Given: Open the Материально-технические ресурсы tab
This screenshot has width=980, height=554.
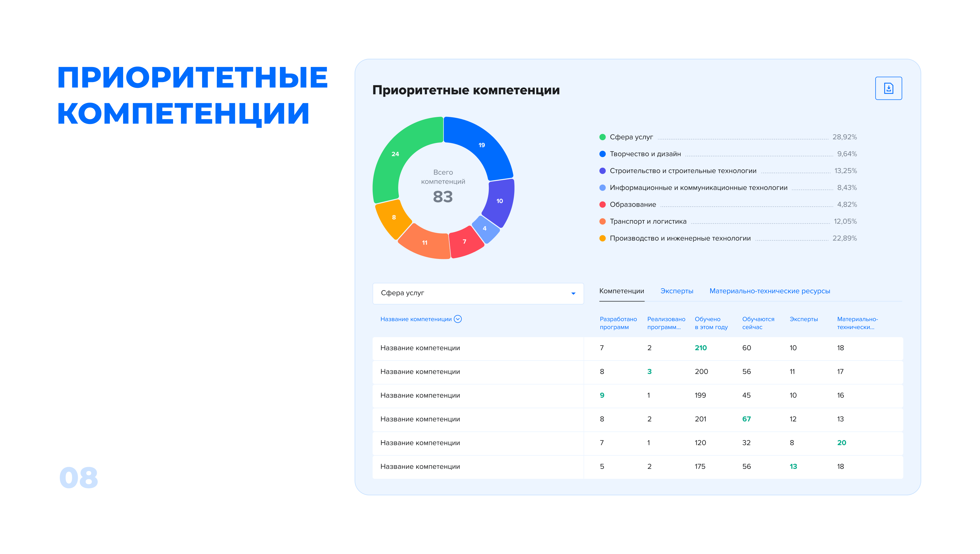Looking at the screenshot, I should pyautogui.click(x=770, y=291).
